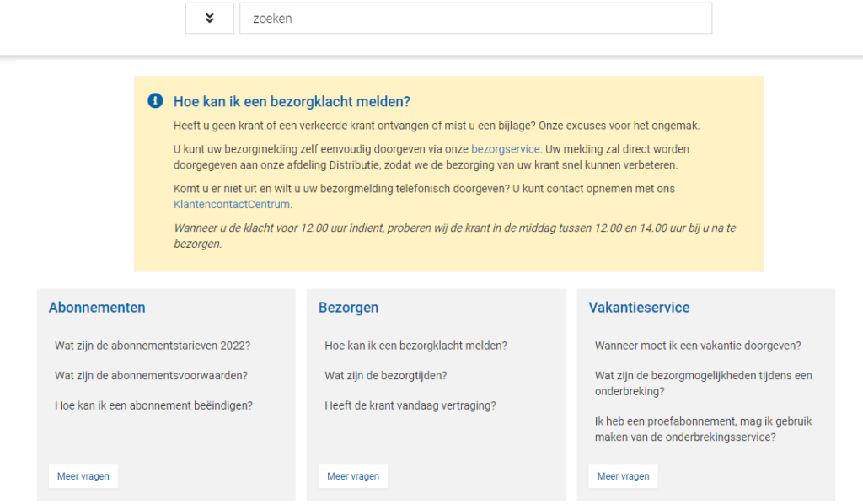Open the KlantencontactCentrum link

tap(232, 204)
